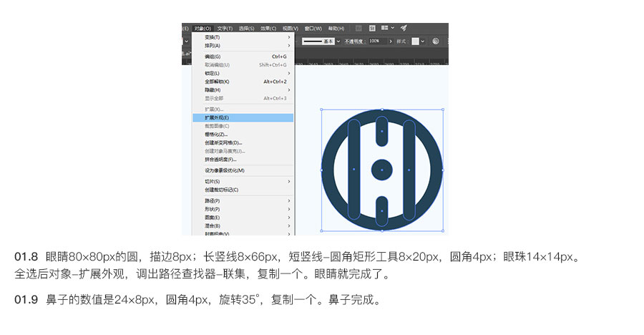Choose 编组(G) from the menu
This screenshot has width=644, height=335.
pos(243,57)
